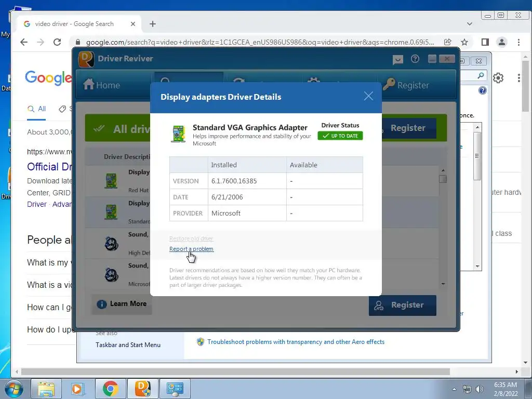
Task: Click the Red Hat display driver icon
Action: coord(111,181)
